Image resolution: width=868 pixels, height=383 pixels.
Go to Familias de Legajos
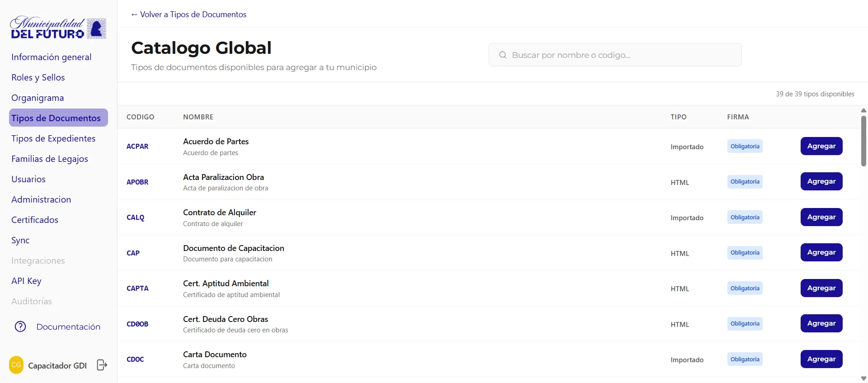point(50,159)
